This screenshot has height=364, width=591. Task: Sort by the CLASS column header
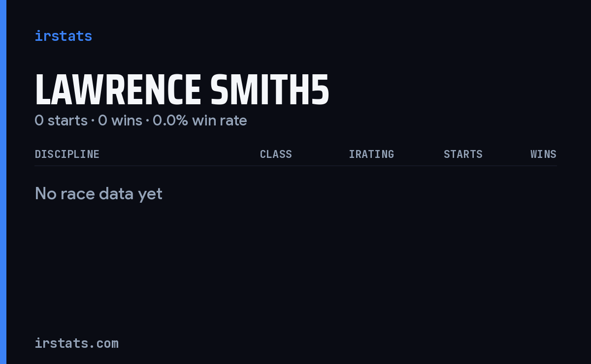pos(276,154)
